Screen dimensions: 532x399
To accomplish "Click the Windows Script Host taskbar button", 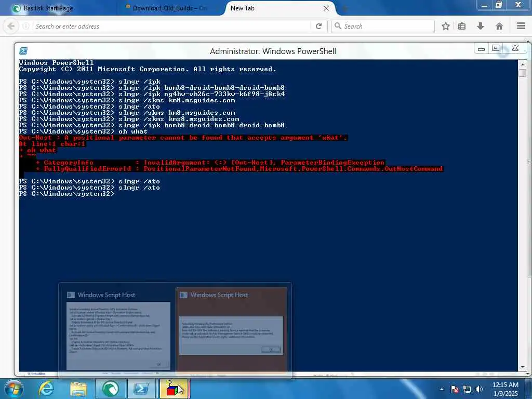I will coord(174,389).
